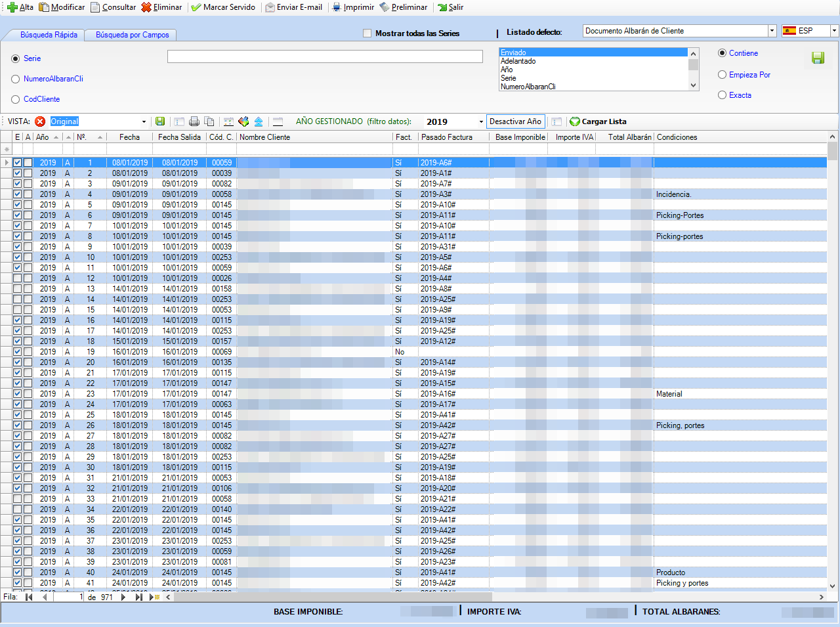Select the Serie radio button

16,58
